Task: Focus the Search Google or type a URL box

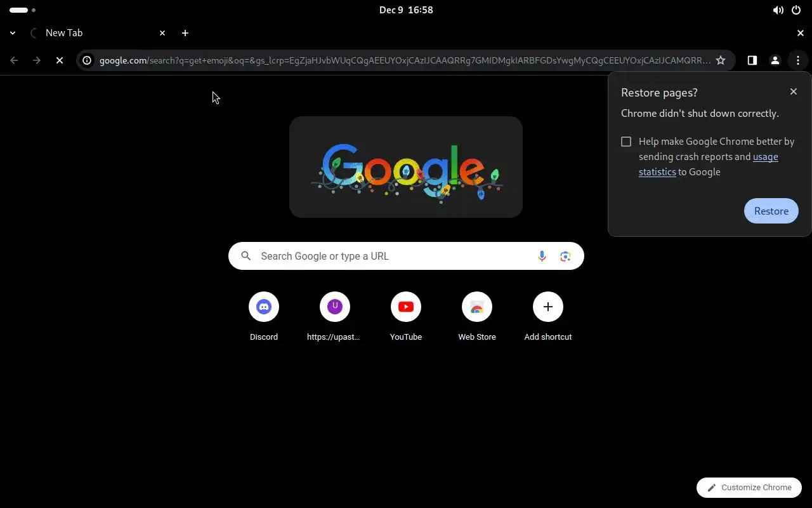Action: [406, 256]
